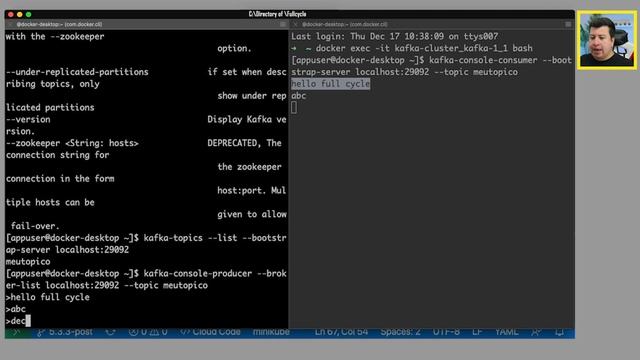The width and height of the screenshot is (640, 360).
Task: Open Ln 67, Col 54 go-to-line indicator
Action: point(341,332)
